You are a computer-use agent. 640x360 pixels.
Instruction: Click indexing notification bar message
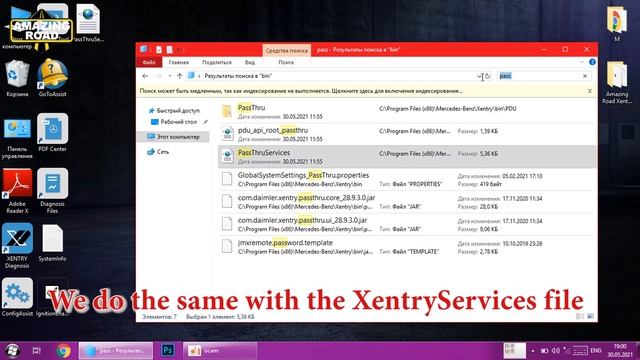pyautogui.click(x=301, y=91)
